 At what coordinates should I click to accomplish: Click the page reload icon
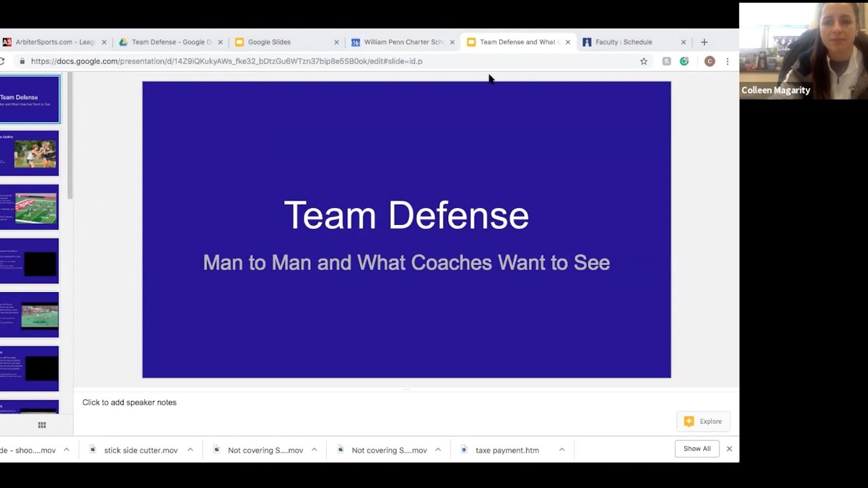[3, 61]
